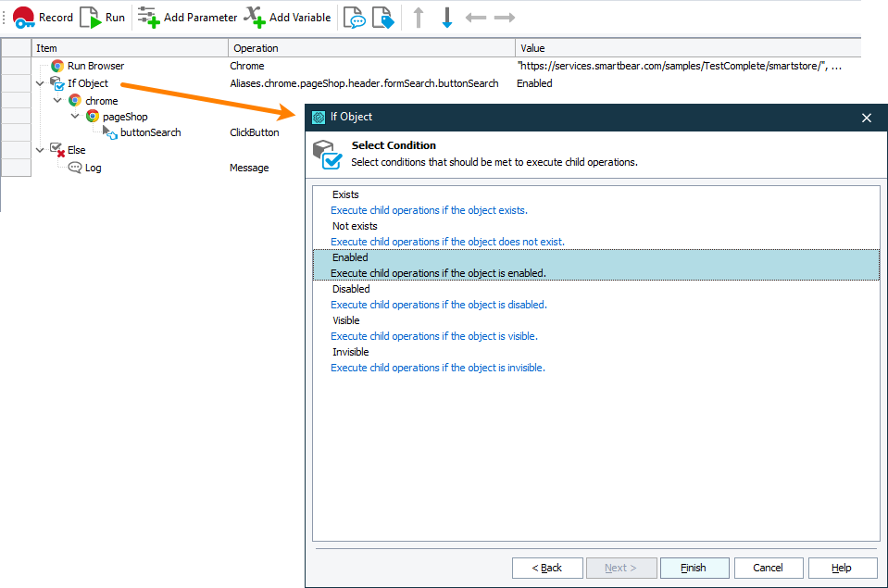Select the Not exists condition
The height and width of the screenshot is (588, 888).
(x=354, y=226)
